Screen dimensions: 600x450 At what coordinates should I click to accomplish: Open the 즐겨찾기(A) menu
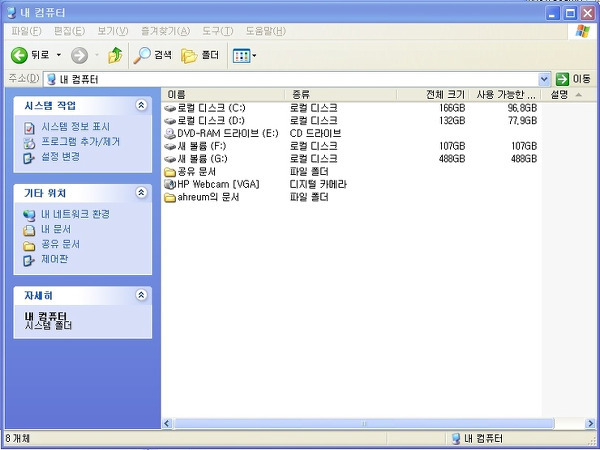(165, 31)
